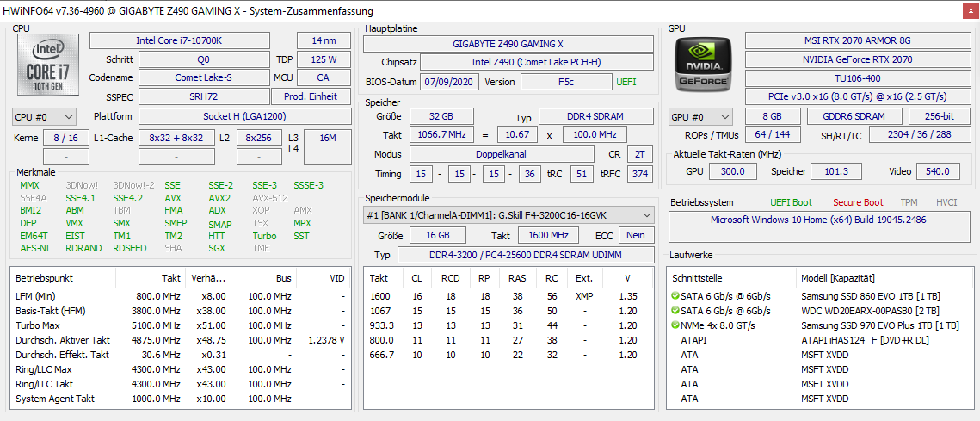Viewport: 980px width, 421px height.
Task: Click green check icon beside Samsung SSD 860 EVO
Action: pos(675,296)
